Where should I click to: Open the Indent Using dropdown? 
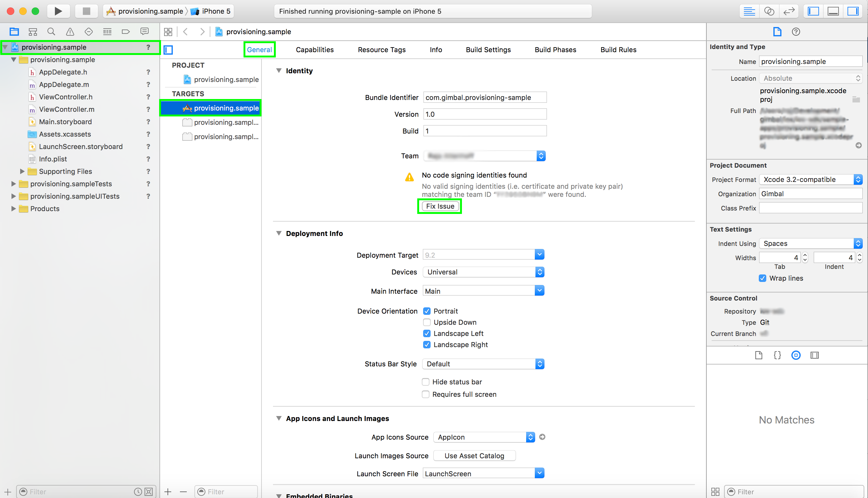pos(811,243)
